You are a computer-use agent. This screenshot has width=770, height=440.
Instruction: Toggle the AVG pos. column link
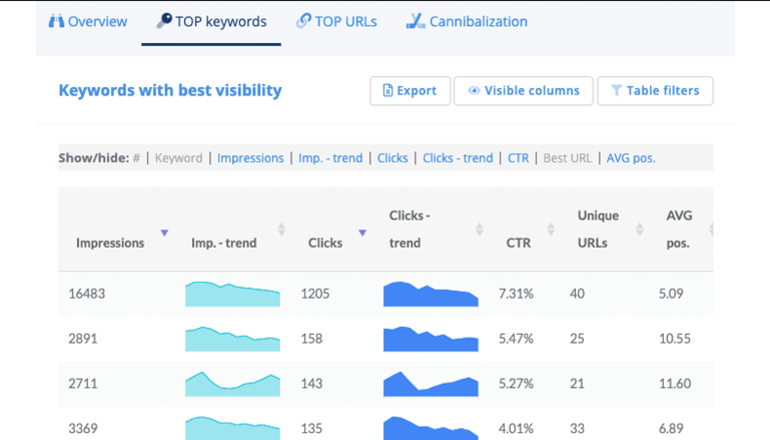click(630, 158)
